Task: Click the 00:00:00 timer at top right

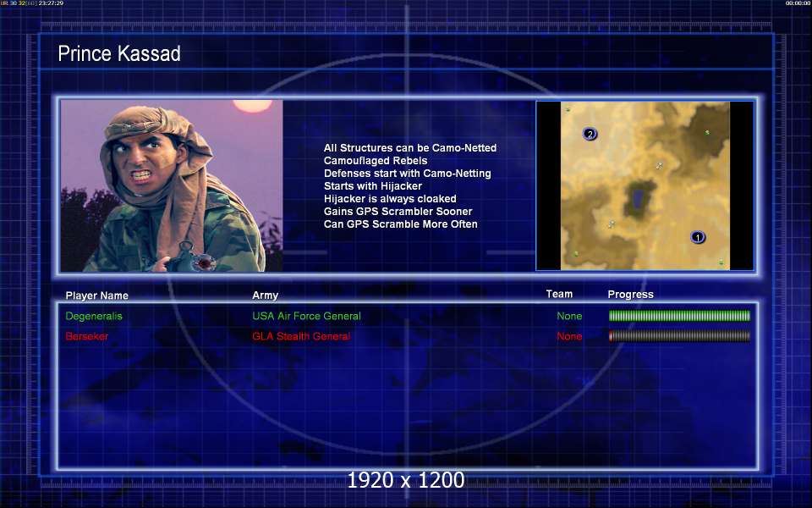Action: pyautogui.click(x=798, y=3)
